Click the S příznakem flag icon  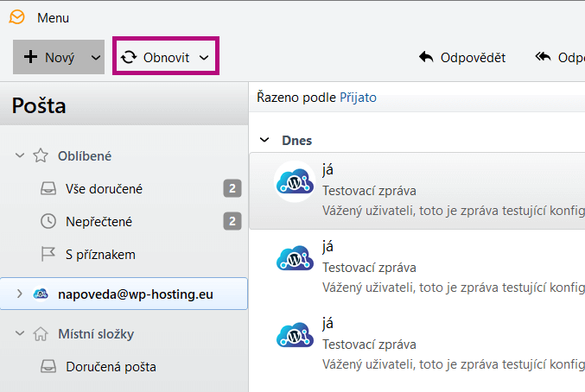tap(48, 255)
